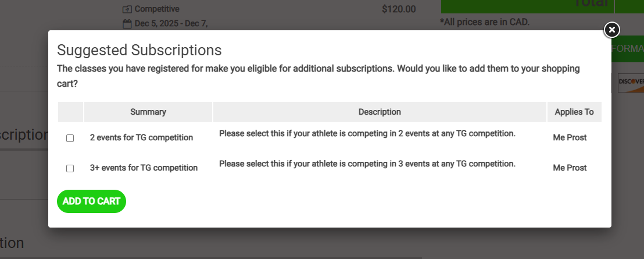
Task: Click the 'All prices are in CAD' note
Action: (485, 22)
